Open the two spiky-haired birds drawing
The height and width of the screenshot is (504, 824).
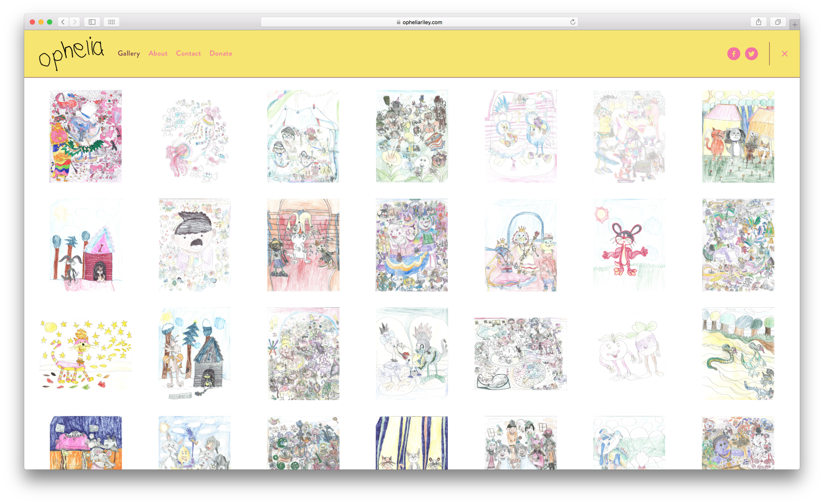click(x=412, y=354)
